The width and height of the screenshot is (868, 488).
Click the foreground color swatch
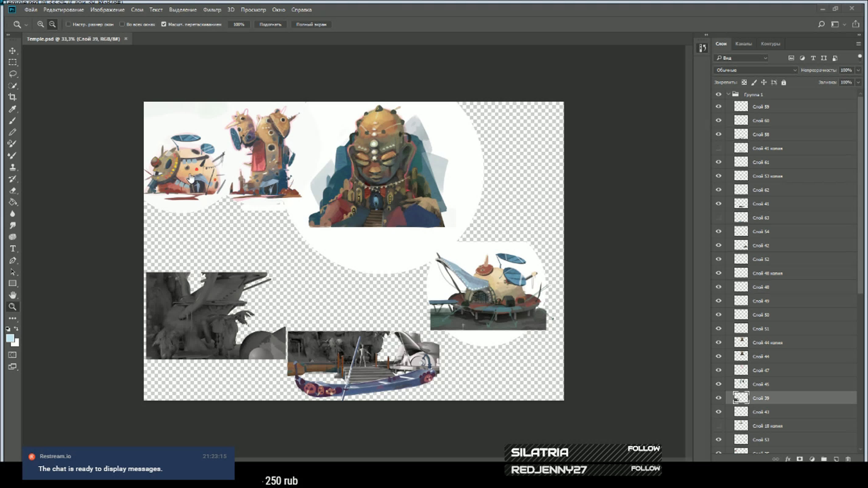click(x=10, y=338)
